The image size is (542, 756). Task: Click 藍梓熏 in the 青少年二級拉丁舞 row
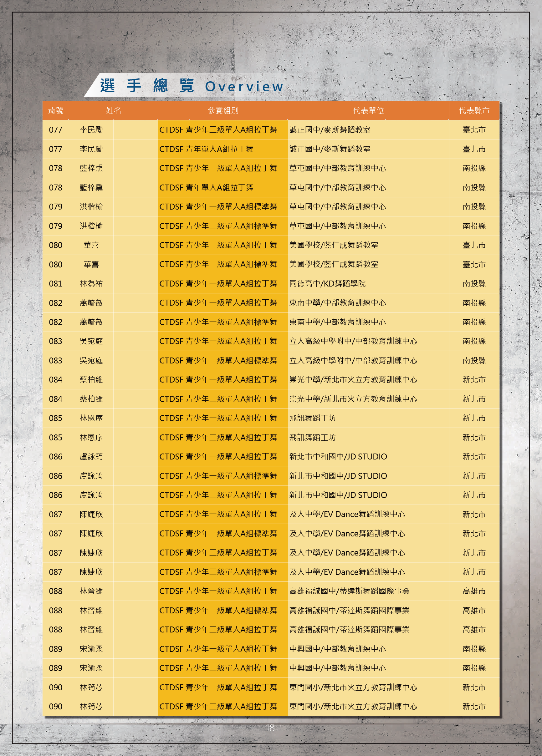click(91, 168)
